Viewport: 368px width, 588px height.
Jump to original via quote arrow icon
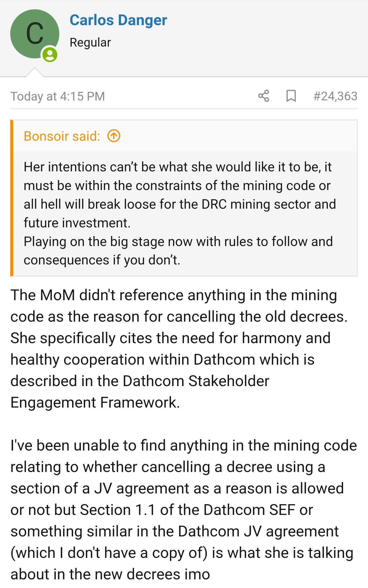pyautogui.click(x=114, y=136)
